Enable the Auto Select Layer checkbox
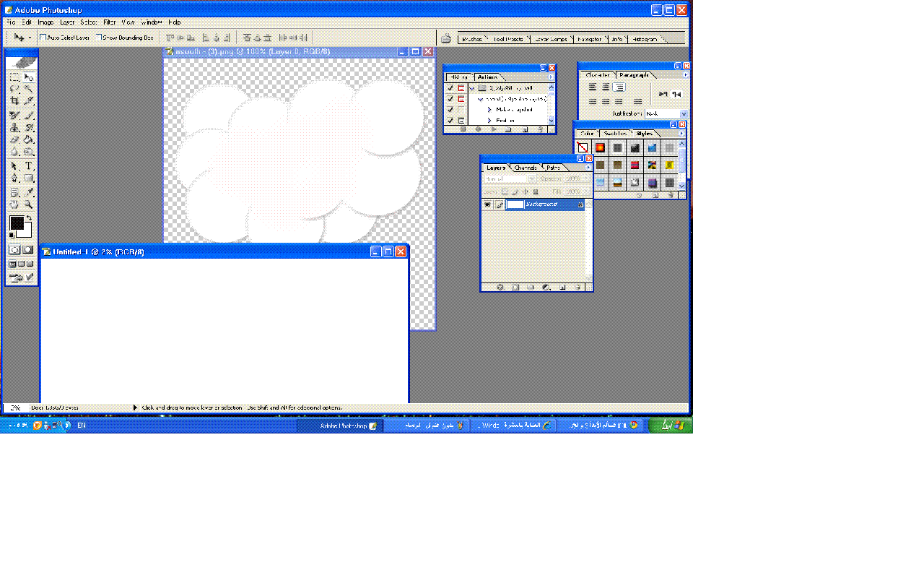This screenshot has width=924, height=578. pyautogui.click(x=43, y=38)
